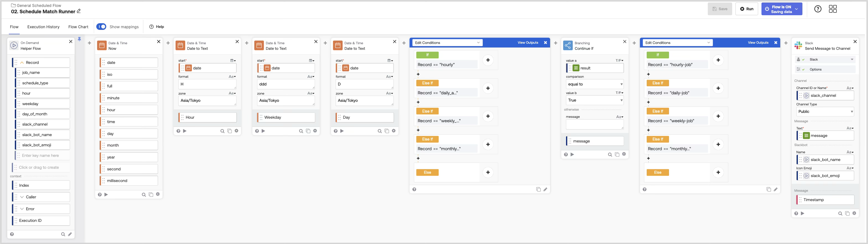Open the Channel Type Public dropdown
The width and height of the screenshot is (868, 244).
click(825, 111)
